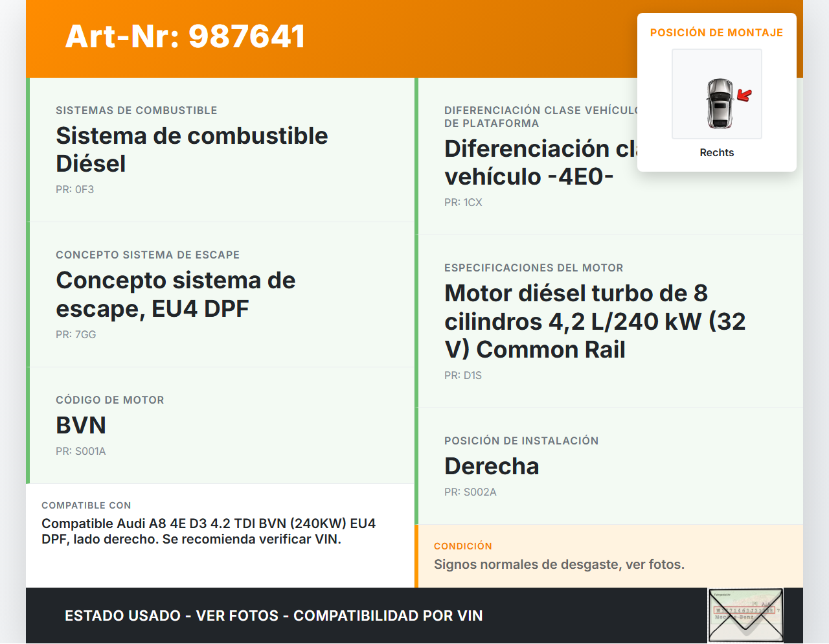Select 'Sistema de combustible Diésel' entry
Image resolution: width=829 pixels, height=644 pixels.
click(192, 150)
